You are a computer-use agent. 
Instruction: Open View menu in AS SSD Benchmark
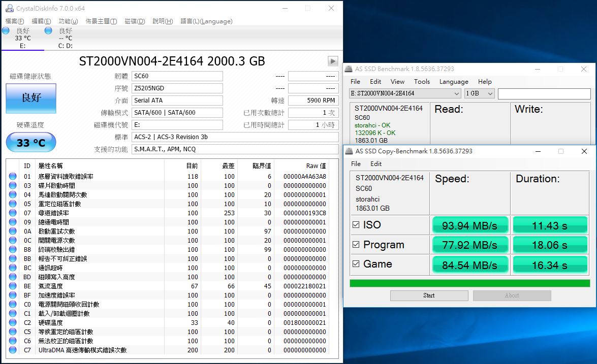(x=397, y=81)
